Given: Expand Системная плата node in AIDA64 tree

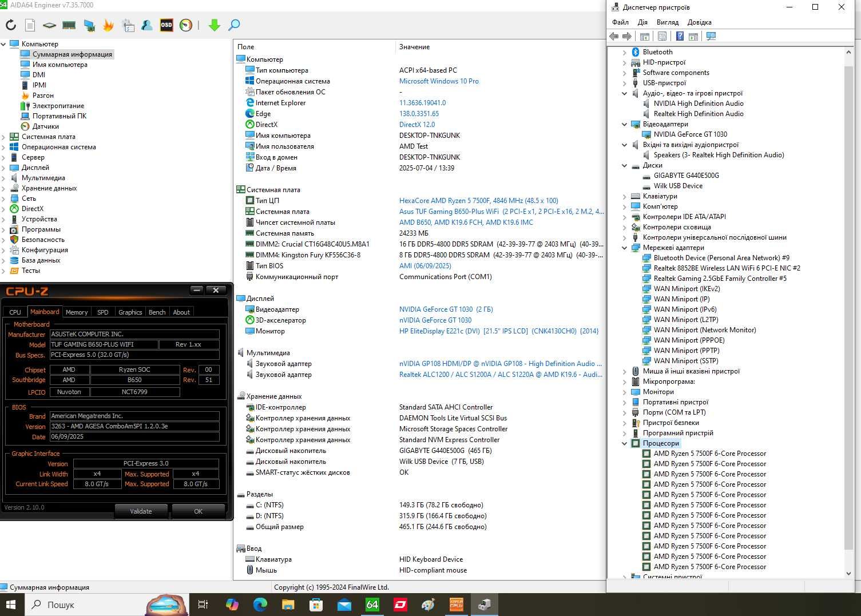Looking at the screenshot, I should (3, 137).
